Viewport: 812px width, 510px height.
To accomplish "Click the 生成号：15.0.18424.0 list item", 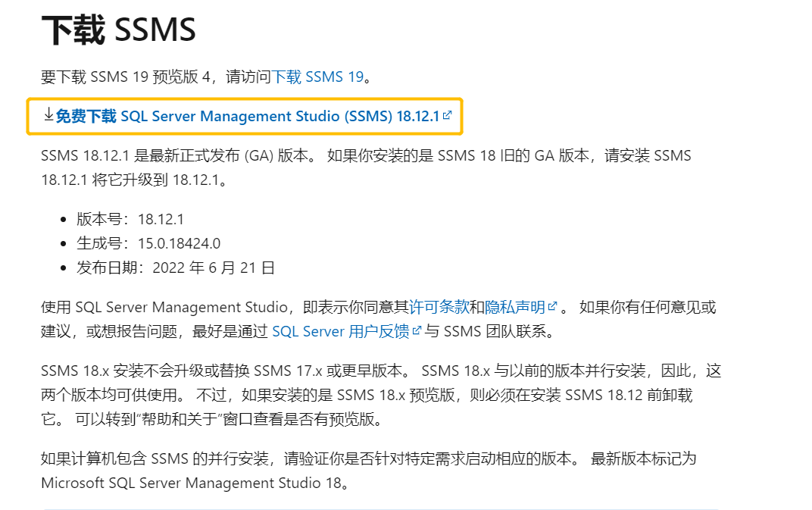I will click(148, 243).
